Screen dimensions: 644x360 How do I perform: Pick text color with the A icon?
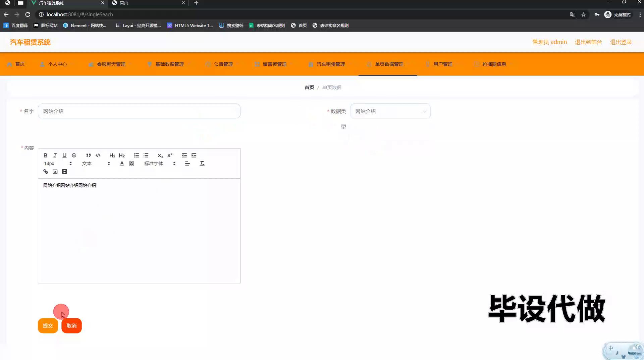[x=122, y=164]
